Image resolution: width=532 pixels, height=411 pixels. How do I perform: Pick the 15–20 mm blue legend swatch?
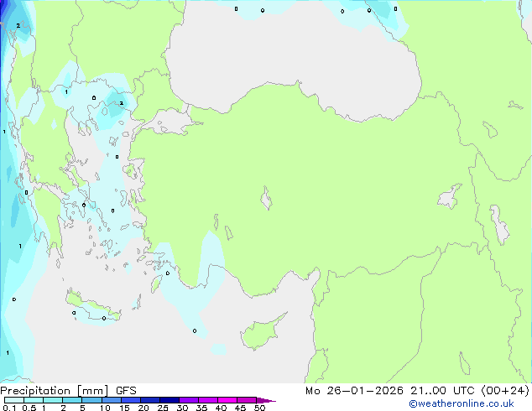[x=131, y=400]
